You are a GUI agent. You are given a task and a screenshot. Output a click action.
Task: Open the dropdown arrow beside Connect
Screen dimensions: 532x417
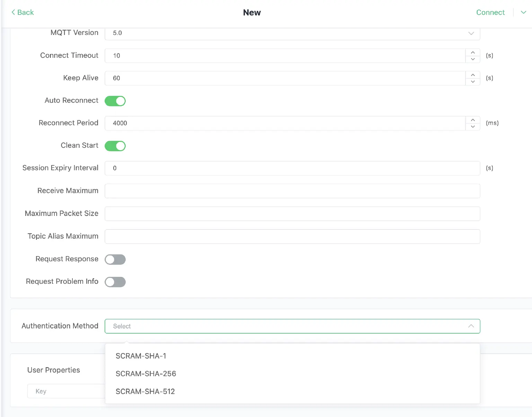[523, 12]
